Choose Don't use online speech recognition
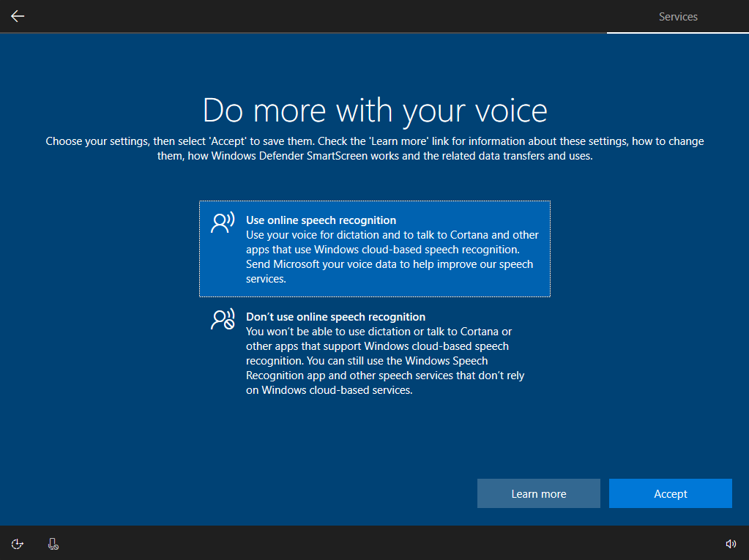 point(375,353)
